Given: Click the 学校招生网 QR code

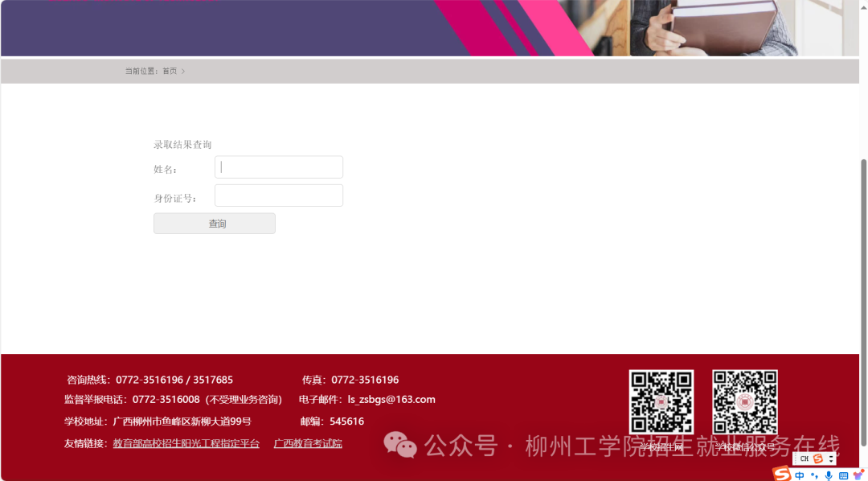Looking at the screenshot, I should pyautogui.click(x=661, y=402).
